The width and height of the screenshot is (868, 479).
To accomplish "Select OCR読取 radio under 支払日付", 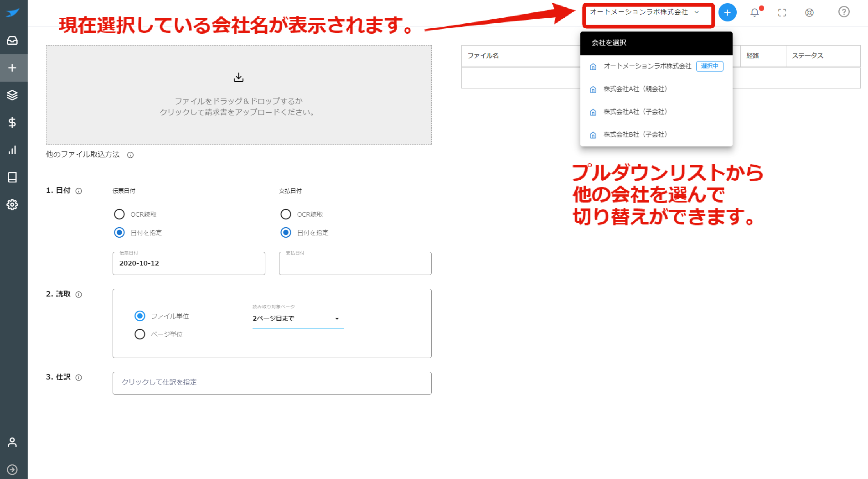I will click(286, 214).
